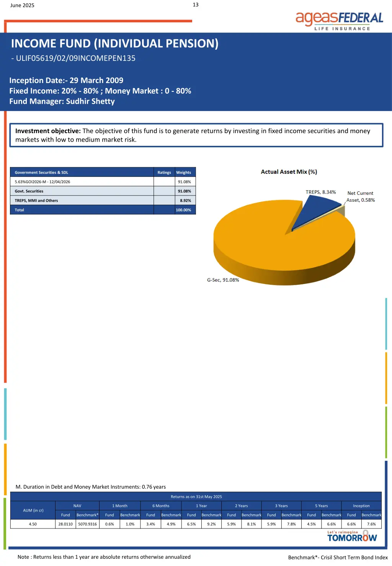Viewport: 392px width, 566px height.
Task: Click the TREPS, 8.34% chart label
Action: (x=321, y=192)
